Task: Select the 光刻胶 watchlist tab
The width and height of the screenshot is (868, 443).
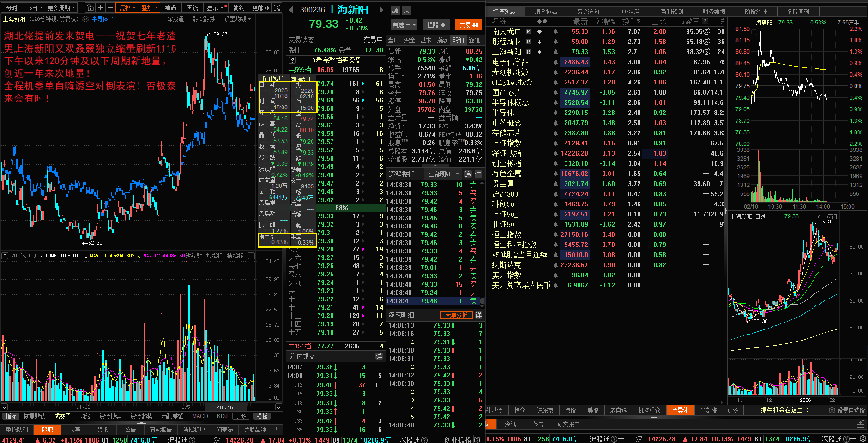Action: pyautogui.click(x=708, y=410)
